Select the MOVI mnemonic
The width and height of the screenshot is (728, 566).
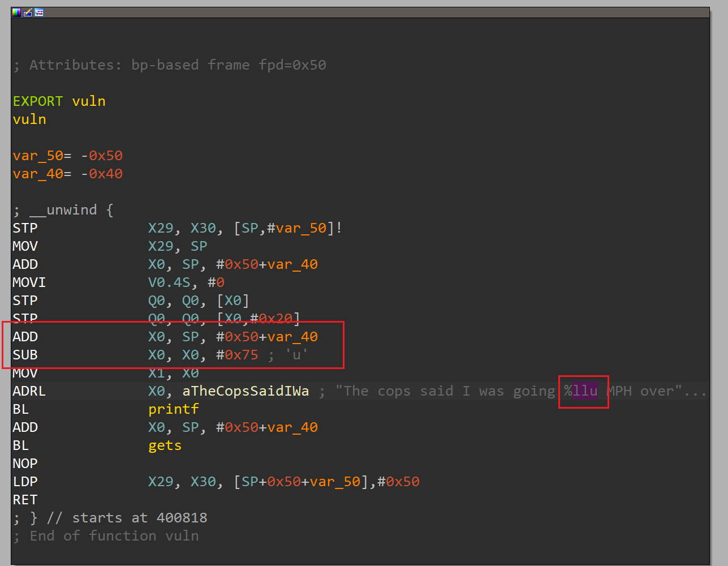tap(29, 282)
